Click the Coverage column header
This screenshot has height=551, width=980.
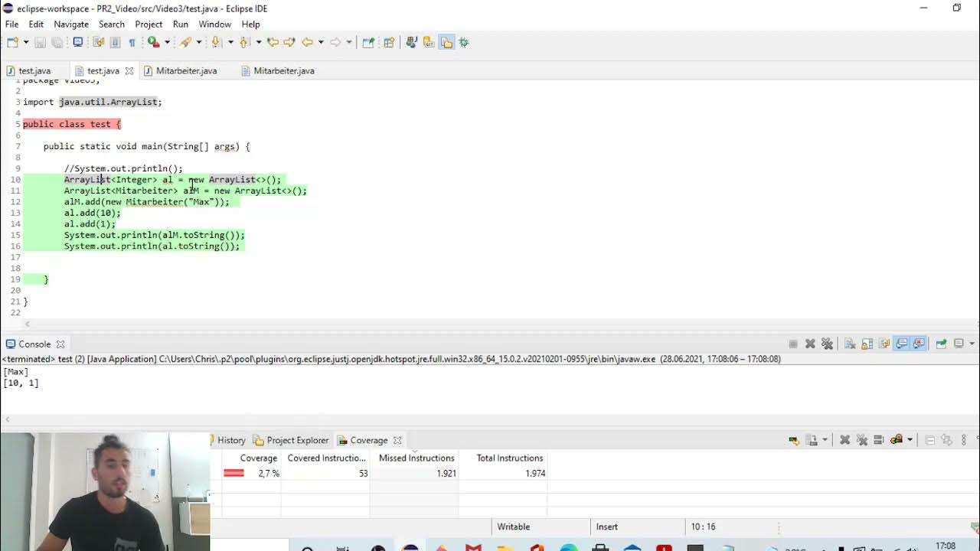[x=252, y=458]
